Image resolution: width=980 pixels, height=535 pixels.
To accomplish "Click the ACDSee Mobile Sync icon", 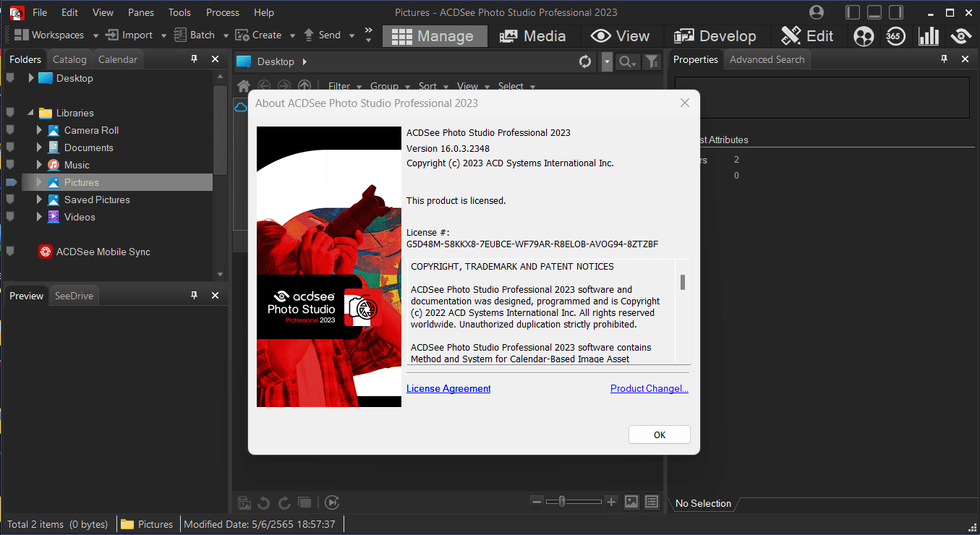I will (46, 252).
